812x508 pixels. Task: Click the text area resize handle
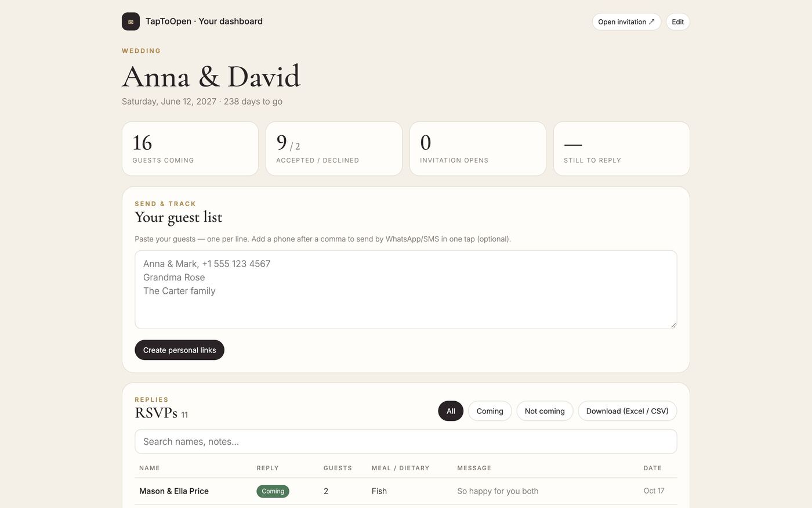pyautogui.click(x=673, y=325)
